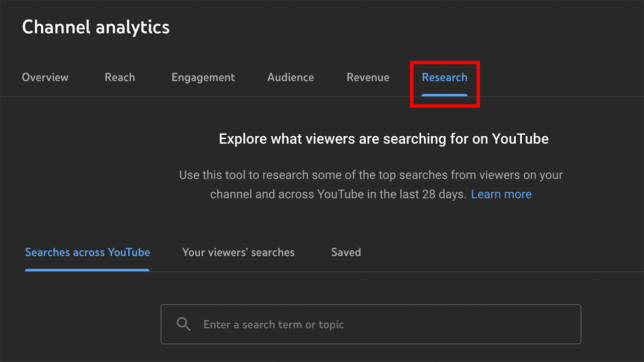Select the Engagement tab

pos(203,77)
